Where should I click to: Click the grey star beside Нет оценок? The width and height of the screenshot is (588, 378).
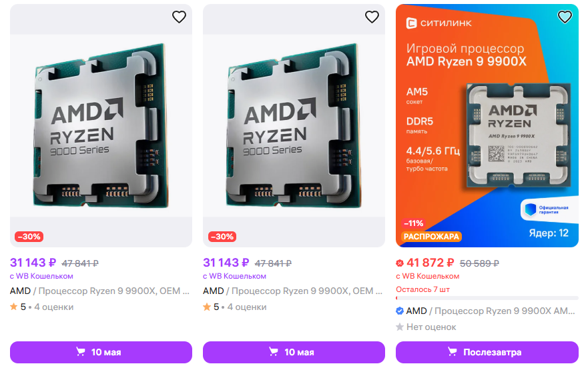point(400,327)
